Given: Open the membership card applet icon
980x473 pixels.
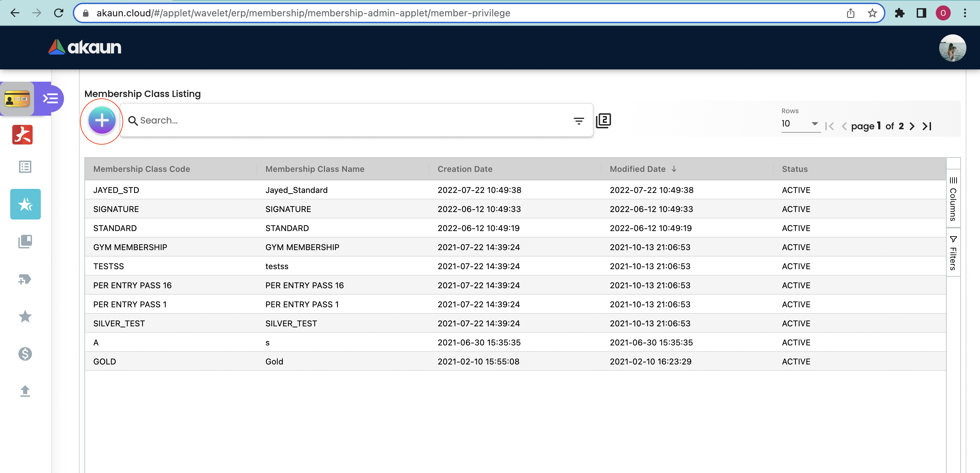Looking at the screenshot, I should click(17, 99).
